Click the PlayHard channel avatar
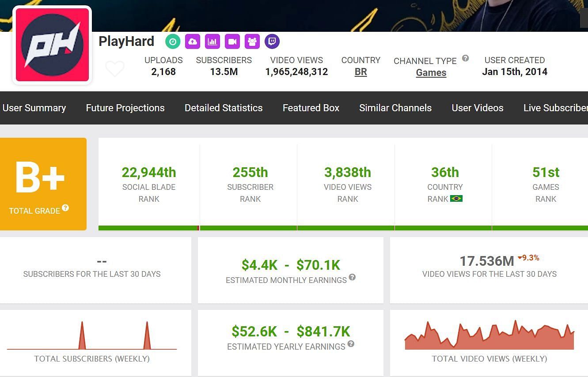Image resolution: width=588 pixels, height=377 pixels. [x=53, y=45]
